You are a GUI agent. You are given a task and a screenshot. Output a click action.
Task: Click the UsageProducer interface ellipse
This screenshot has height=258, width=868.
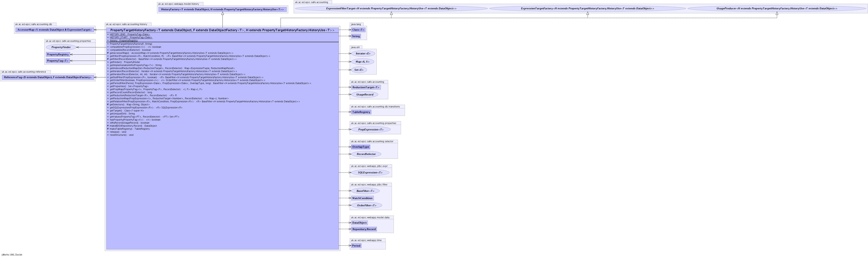click(x=777, y=8)
